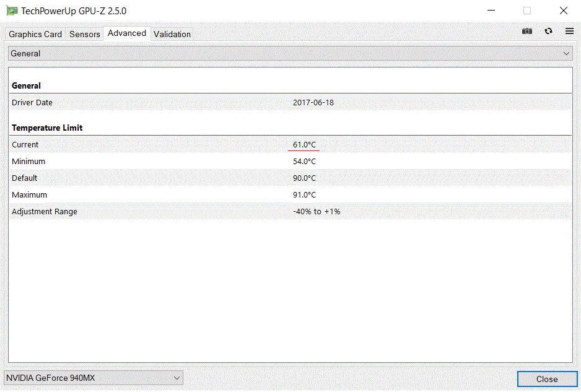Viewport: 581px width, 392px height.
Task: Open the NVIDIA GeForce 940MX GPU selector
Action: point(94,378)
